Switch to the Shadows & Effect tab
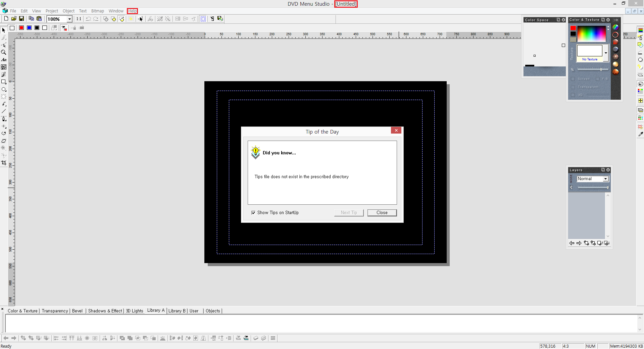644x349 pixels. tap(105, 311)
